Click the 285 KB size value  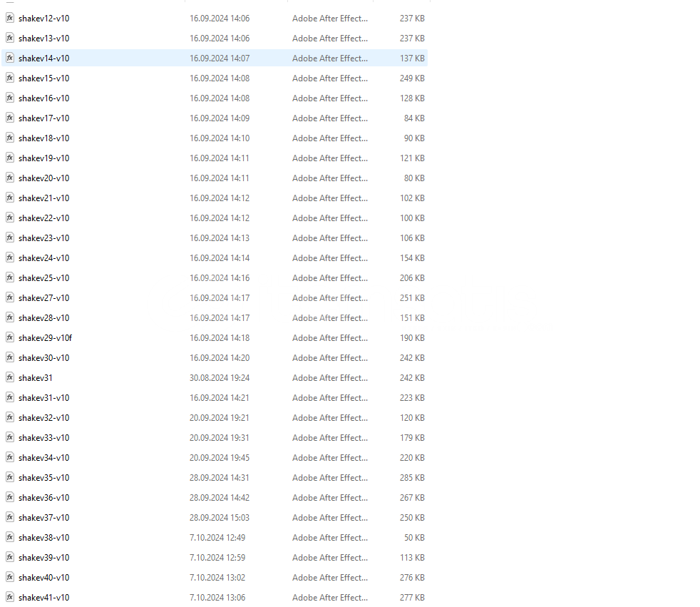[412, 477]
